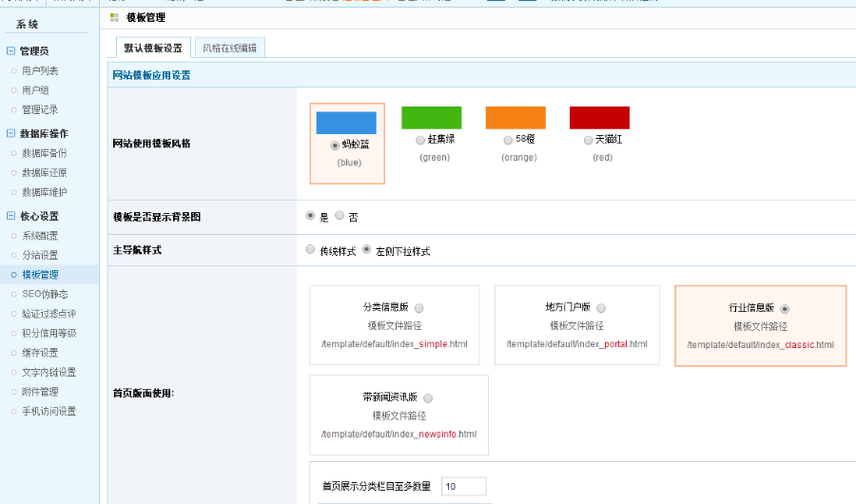856x504 pixels.
Task: Select 带新闻资讯版 homepage layout
Action: [428, 398]
